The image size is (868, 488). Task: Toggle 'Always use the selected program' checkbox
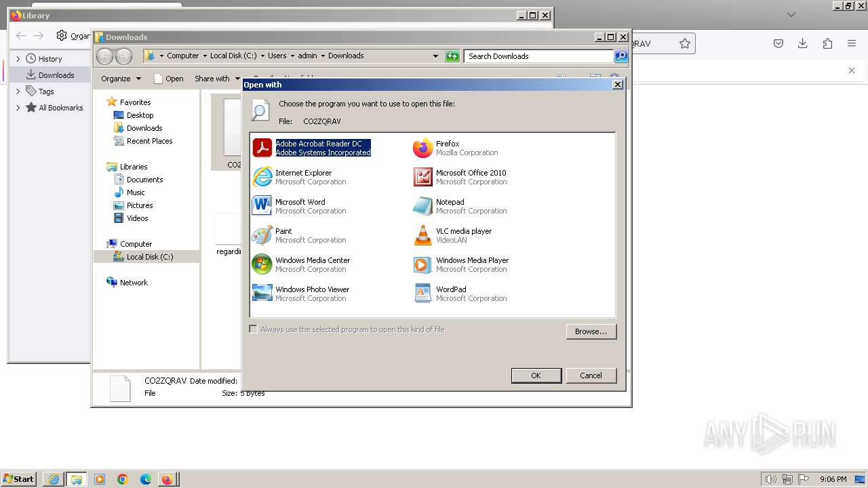(x=253, y=329)
